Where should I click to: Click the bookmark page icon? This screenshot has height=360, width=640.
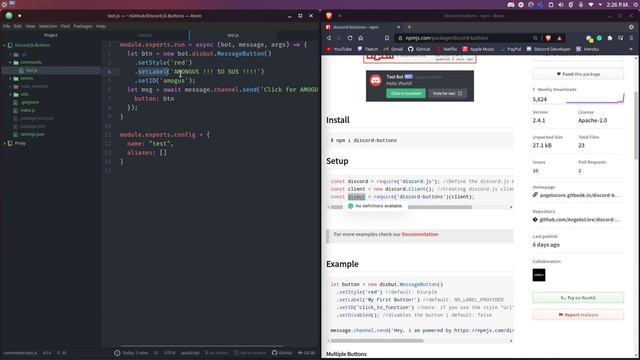(387, 38)
